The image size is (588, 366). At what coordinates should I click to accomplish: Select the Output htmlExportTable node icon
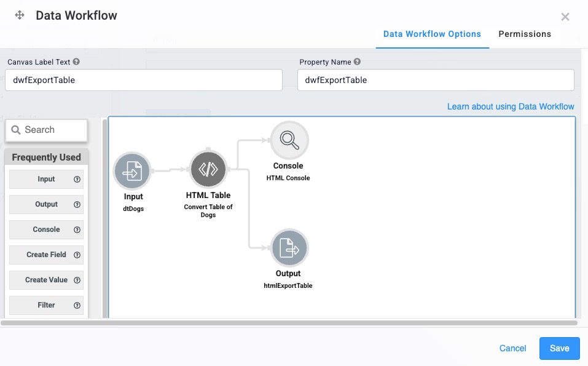coord(289,248)
